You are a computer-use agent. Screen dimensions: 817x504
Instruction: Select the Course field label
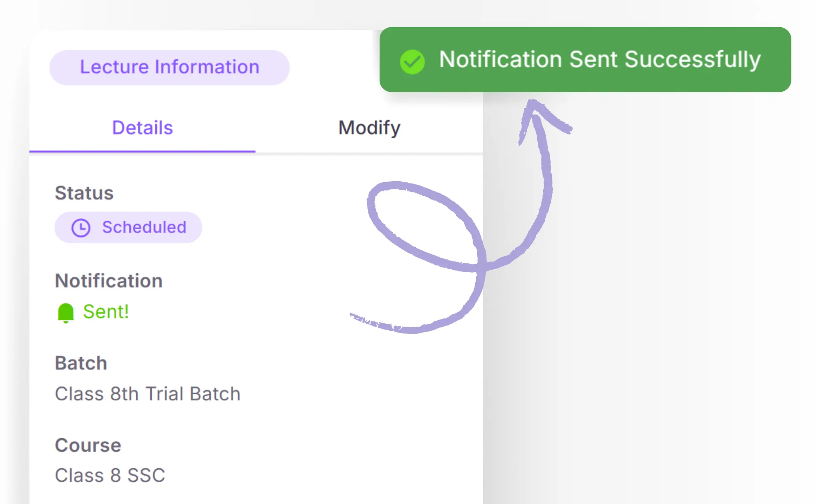click(88, 445)
